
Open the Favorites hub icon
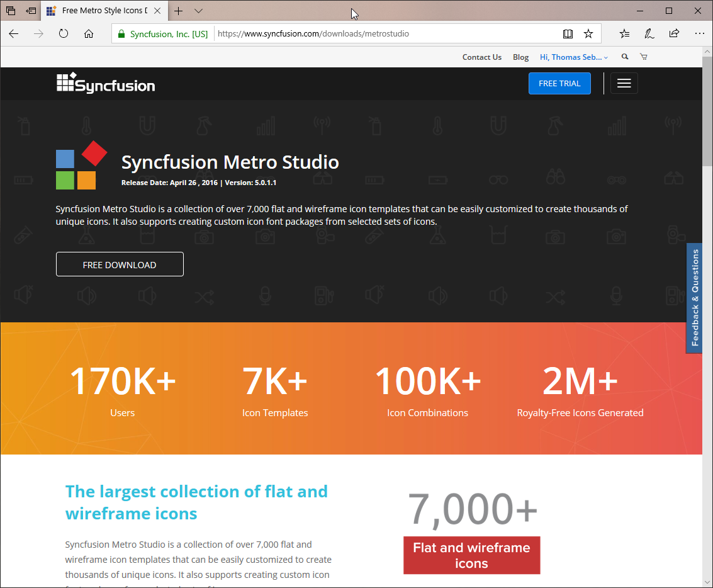(624, 34)
